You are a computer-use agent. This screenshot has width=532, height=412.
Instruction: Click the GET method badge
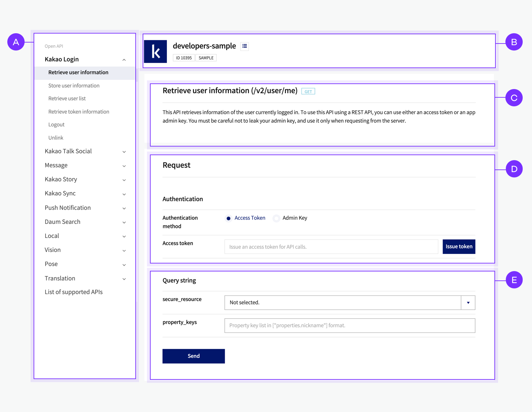tap(308, 91)
